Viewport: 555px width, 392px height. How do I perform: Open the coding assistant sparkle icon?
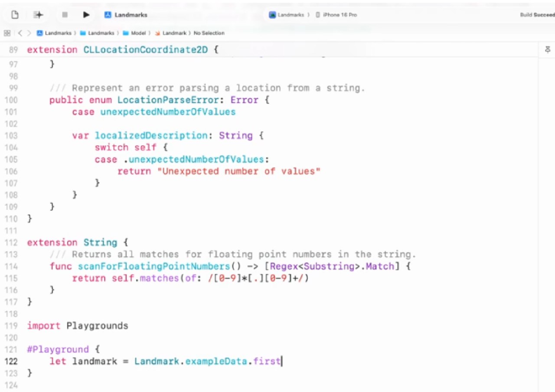[39, 15]
